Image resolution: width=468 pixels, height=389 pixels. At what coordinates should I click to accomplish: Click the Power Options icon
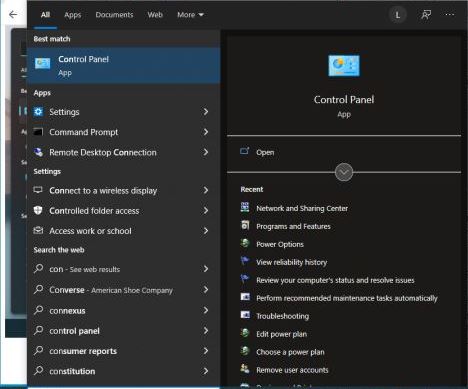245,243
